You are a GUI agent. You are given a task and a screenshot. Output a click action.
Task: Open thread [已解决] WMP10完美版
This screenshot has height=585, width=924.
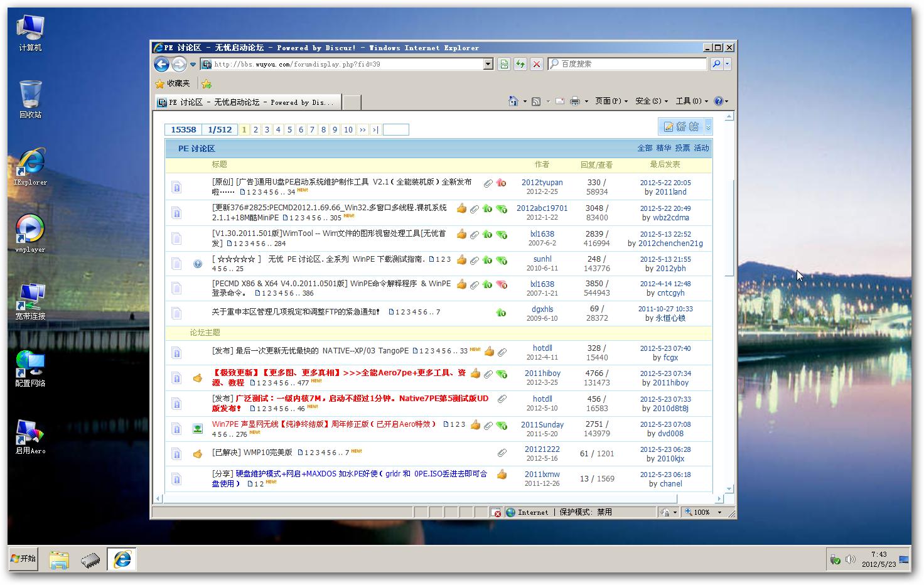coord(252,453)
